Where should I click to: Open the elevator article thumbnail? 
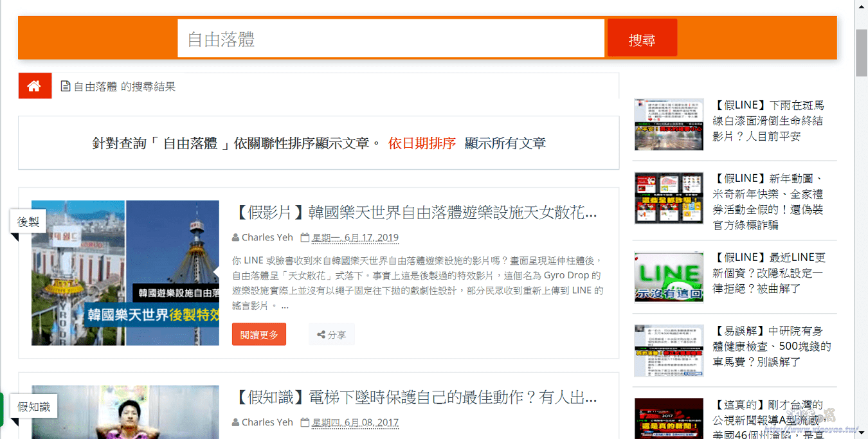[x=125, y=412]
